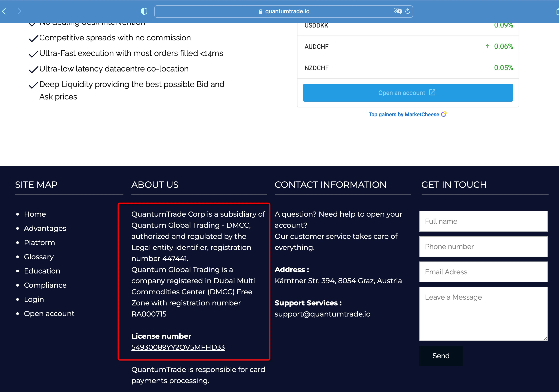Click the browser back arrow
The image size is (559, 392).
(4, 11)
